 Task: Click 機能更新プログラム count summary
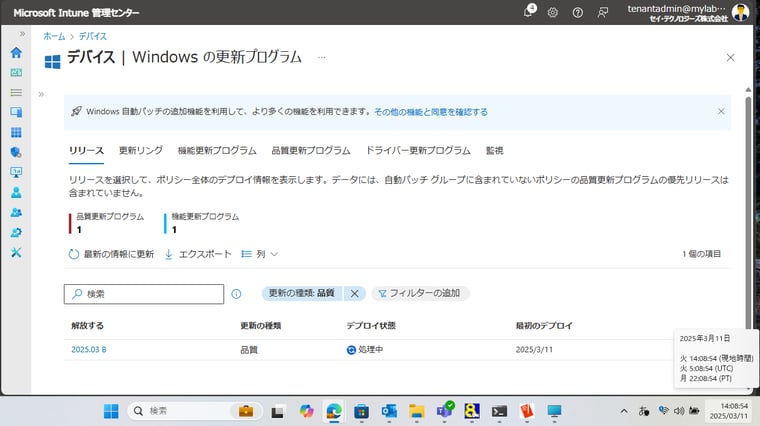click(202, 223)
